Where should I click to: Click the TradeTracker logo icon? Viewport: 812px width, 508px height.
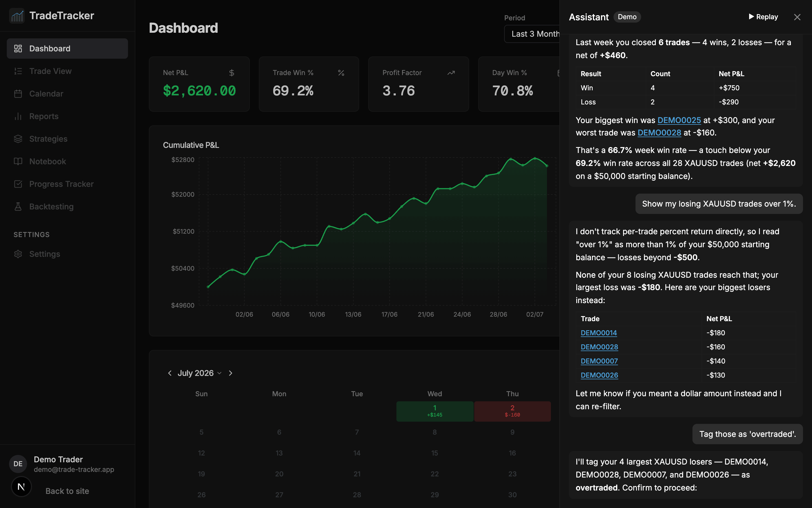tap(17, 16)
